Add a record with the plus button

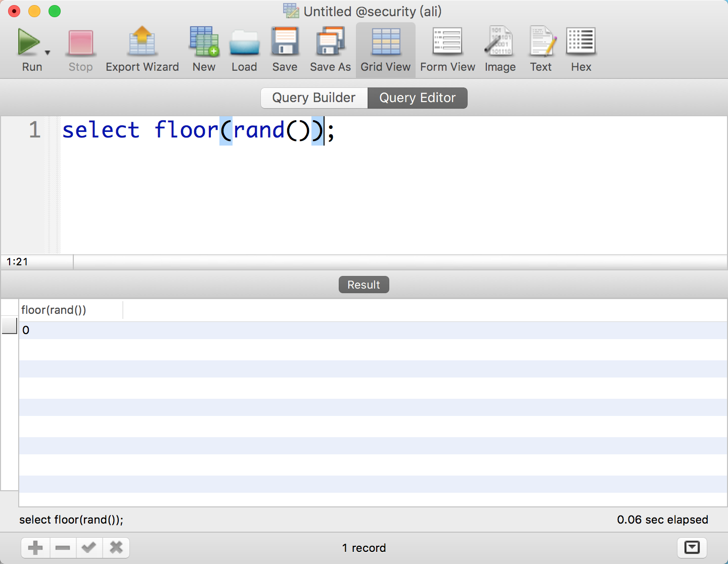35,547
